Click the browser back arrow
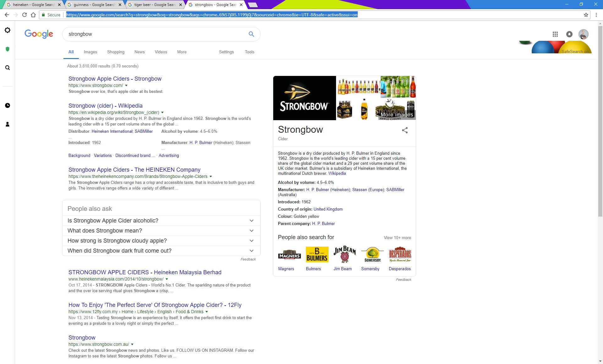 pyautogui.click(x=7, y=15)
